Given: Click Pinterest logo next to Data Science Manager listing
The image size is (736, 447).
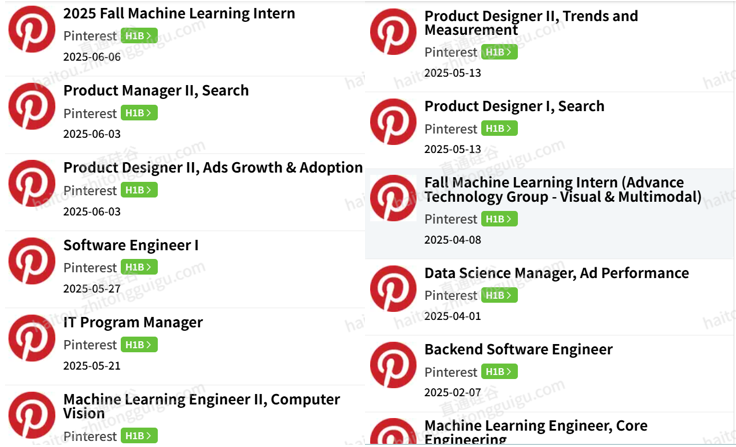Looking at the screenshot, I should point(393,288).
